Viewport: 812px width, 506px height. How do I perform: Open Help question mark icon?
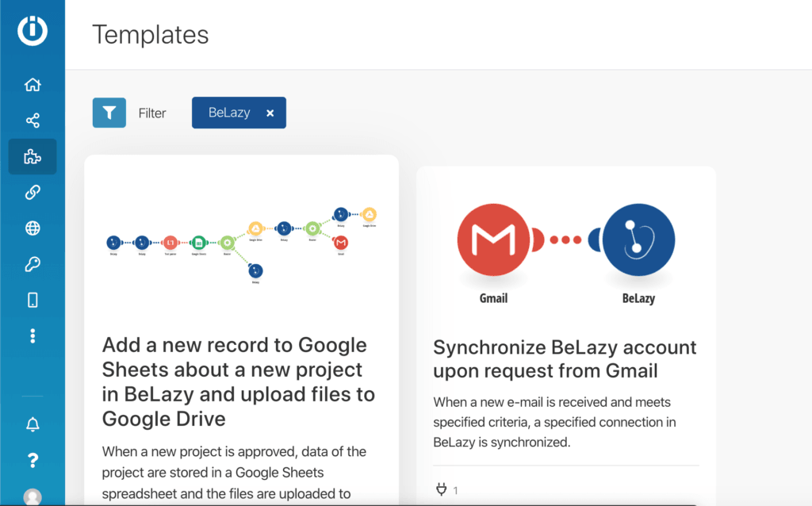click(33, 460)
